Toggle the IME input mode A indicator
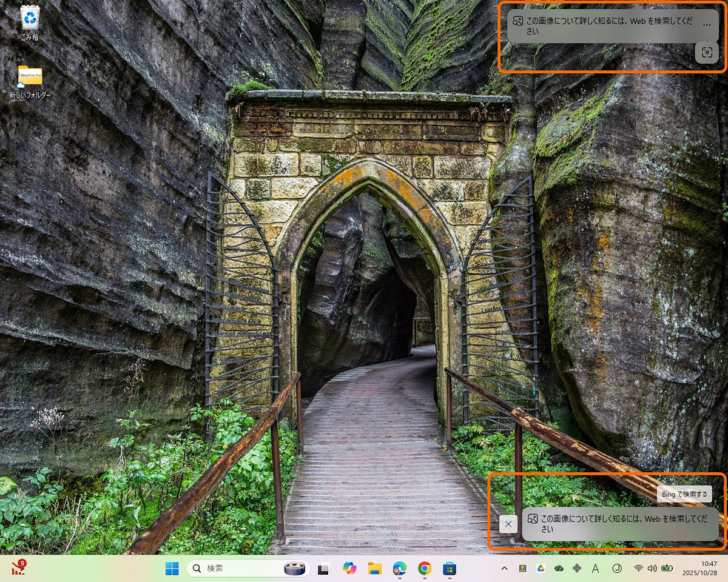The image size is (728, 582). pyautogui.click(x=596, y=569)
